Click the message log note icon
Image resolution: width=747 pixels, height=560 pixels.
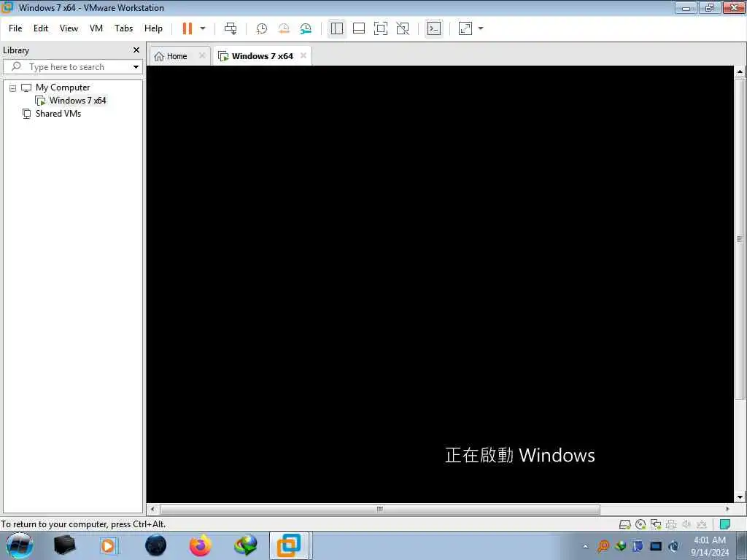[725, 525]
